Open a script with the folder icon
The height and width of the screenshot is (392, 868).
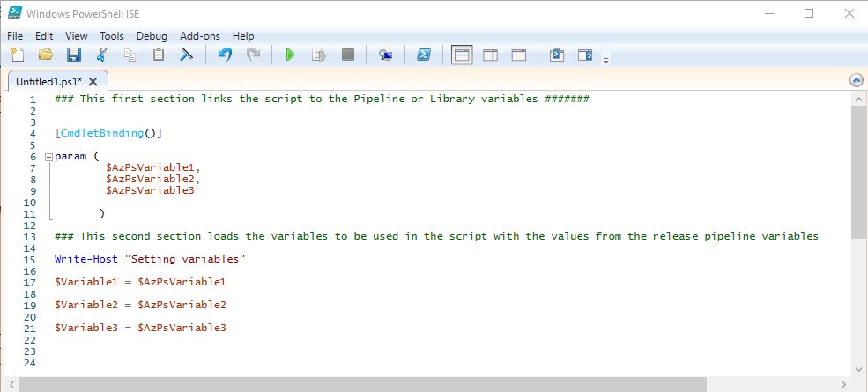45,55
